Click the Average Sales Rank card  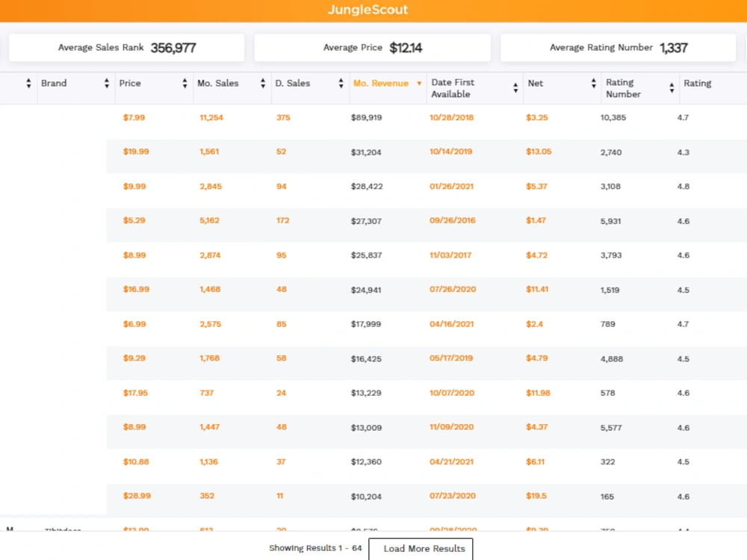tap(127, 48)
